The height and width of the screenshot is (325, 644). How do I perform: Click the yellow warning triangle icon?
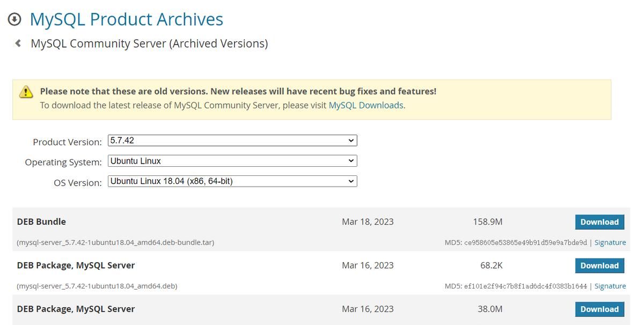[25, 92]
